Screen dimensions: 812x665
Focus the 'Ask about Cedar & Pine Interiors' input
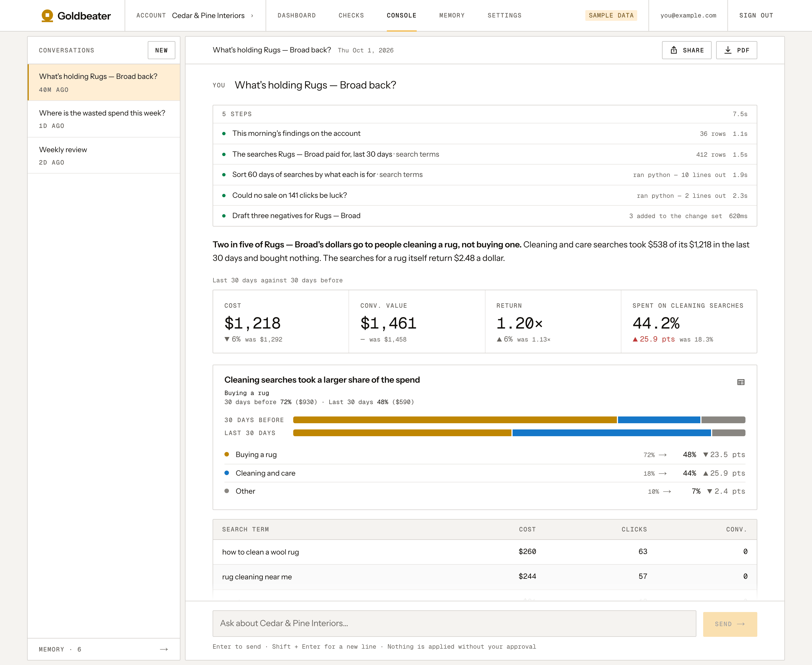(454, 624)
